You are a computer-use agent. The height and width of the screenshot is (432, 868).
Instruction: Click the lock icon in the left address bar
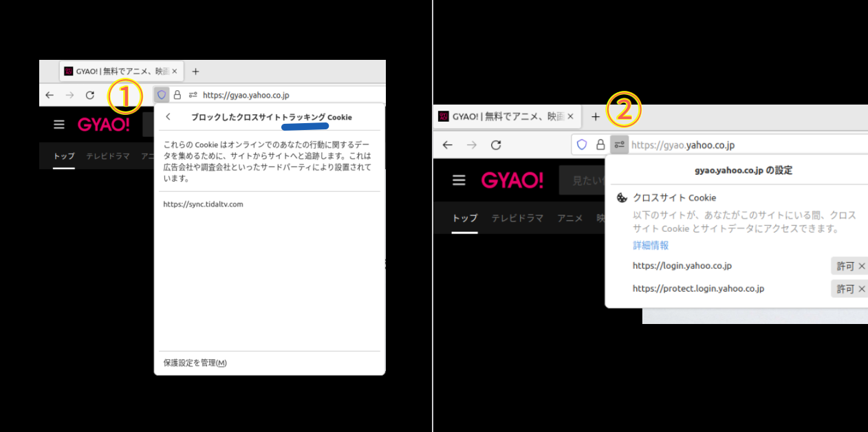click(x=177, y=95)
